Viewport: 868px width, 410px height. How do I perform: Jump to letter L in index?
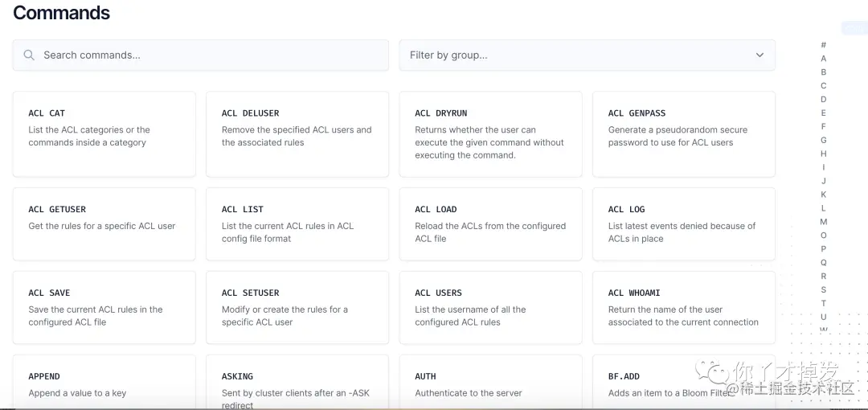824,207
